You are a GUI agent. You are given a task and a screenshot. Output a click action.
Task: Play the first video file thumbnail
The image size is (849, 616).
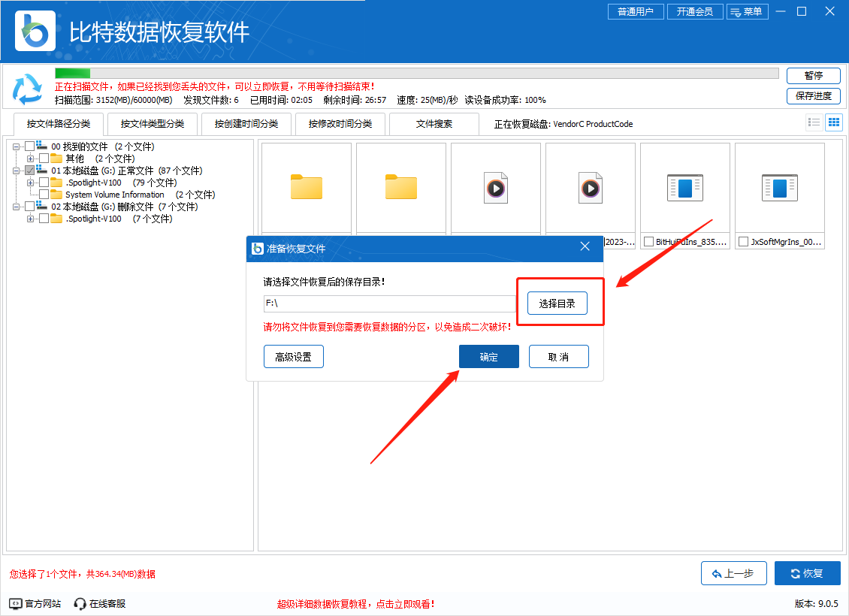pos(495,188)
